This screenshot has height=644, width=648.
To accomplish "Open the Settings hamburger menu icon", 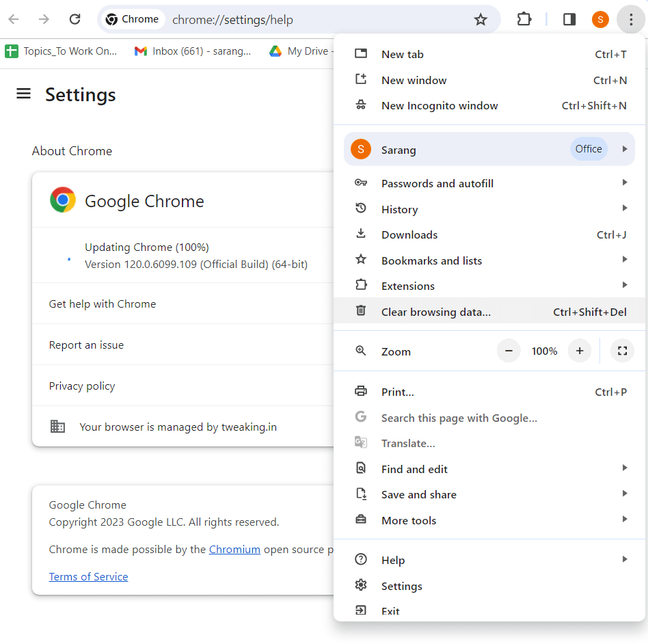I will 24,94.
